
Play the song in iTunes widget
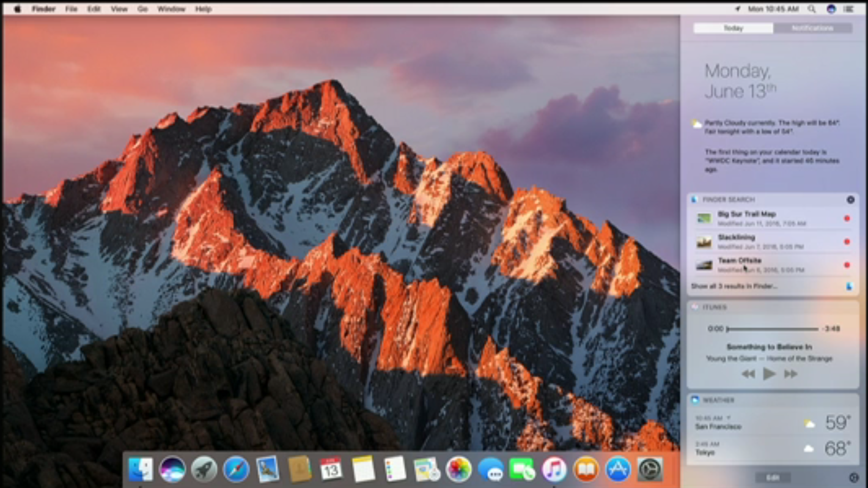pyautogui.click(x=770, y=374)
